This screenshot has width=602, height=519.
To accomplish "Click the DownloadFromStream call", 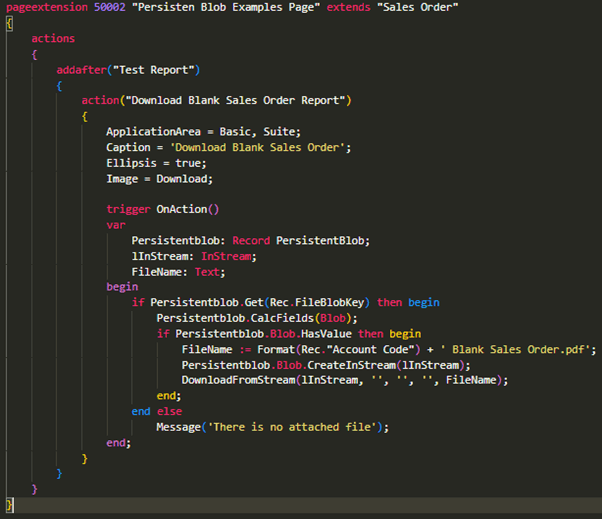I will [238, 380].
